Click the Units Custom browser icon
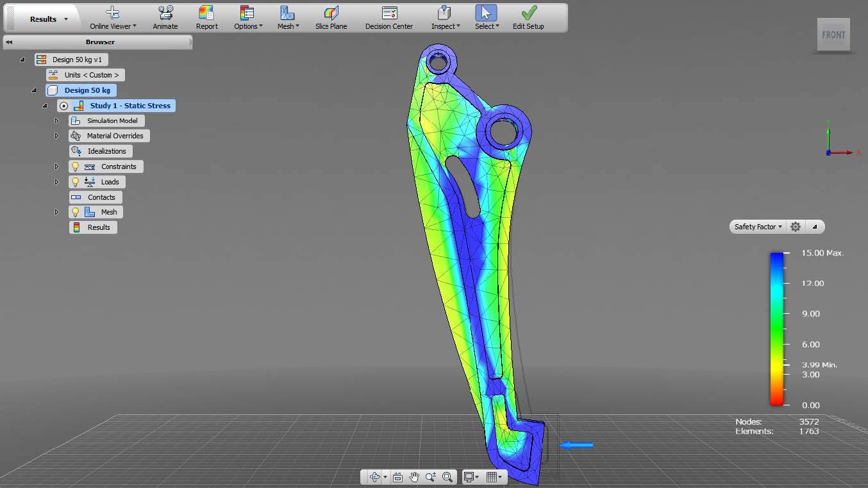The height and width of the screenshot is (488, 868). (53, 75)
